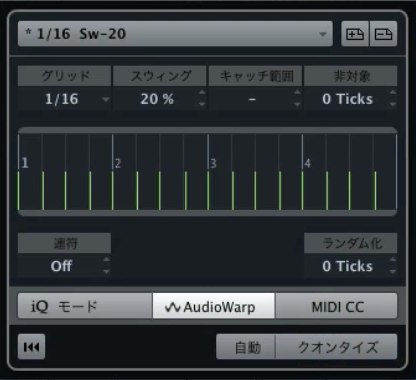416x380 pixels.
Task: Increase ランダム化 Ticks with up arrow
Action: 393,260
